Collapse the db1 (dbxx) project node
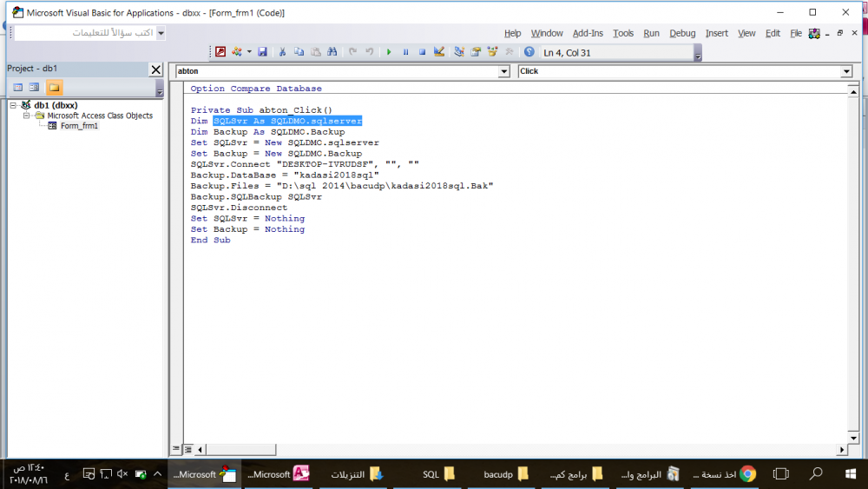Viewport: 868px width, 489px height. tap(13, 105)
